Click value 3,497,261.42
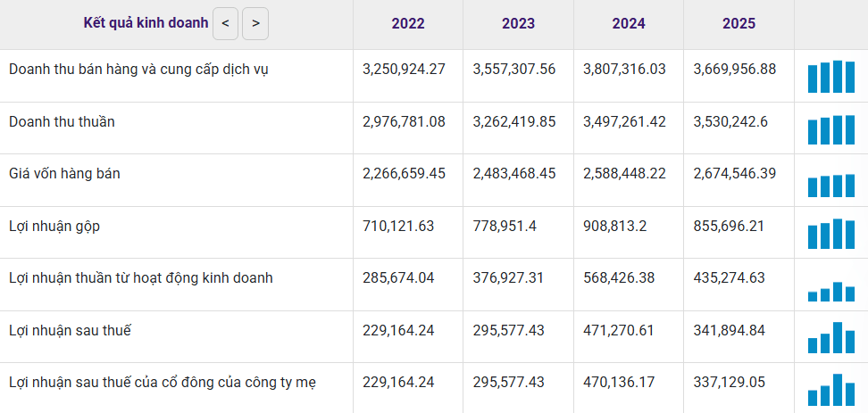Viewport: 868px width, 413px height. 624,121
